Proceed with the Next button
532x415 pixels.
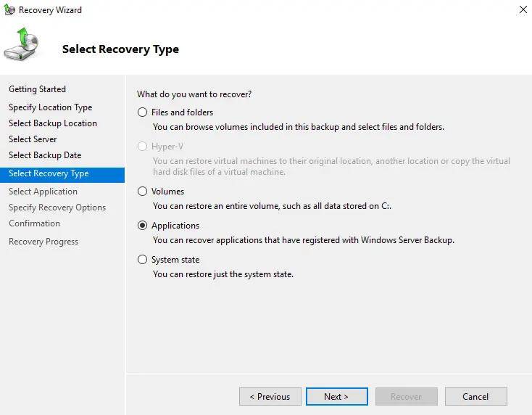pyautogui.click(x=336, y=396)
